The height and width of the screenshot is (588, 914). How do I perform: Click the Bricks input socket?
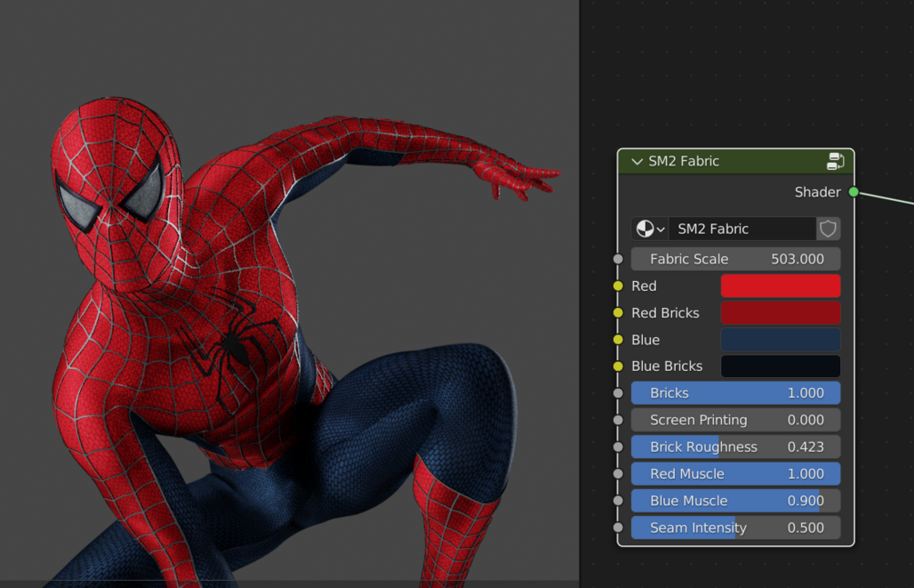click(x=618, y=394)
